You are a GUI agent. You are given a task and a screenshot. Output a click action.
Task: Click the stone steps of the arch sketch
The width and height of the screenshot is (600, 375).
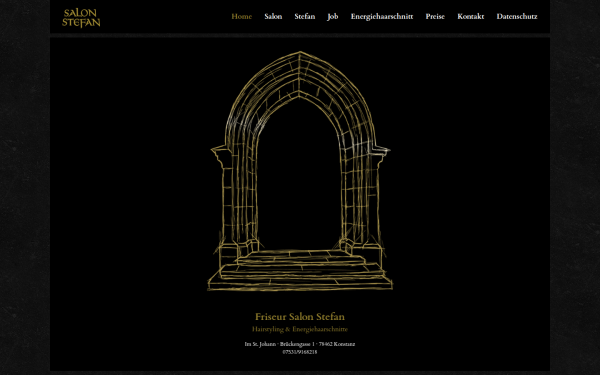pos(300,270)
